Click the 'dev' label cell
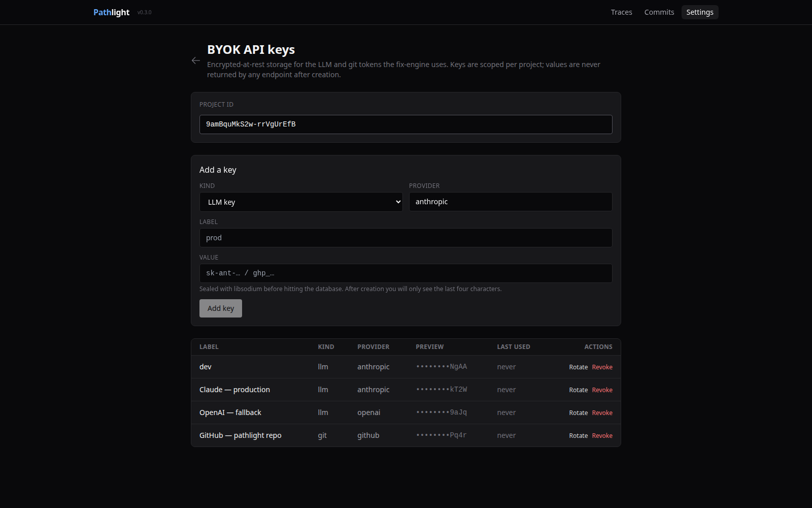 point(206,367)
